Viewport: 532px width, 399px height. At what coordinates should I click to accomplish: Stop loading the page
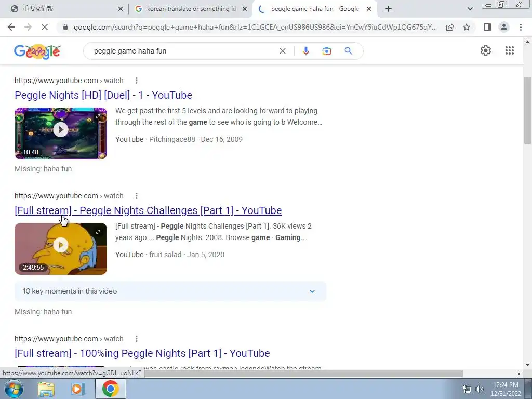(x=45, y=27)
